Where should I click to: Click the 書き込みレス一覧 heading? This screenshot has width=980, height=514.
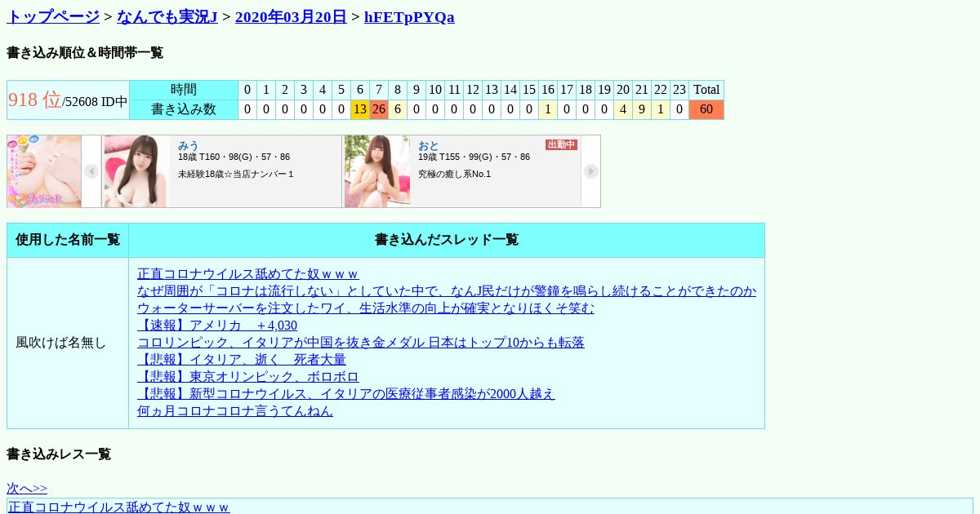click(59, 454)
